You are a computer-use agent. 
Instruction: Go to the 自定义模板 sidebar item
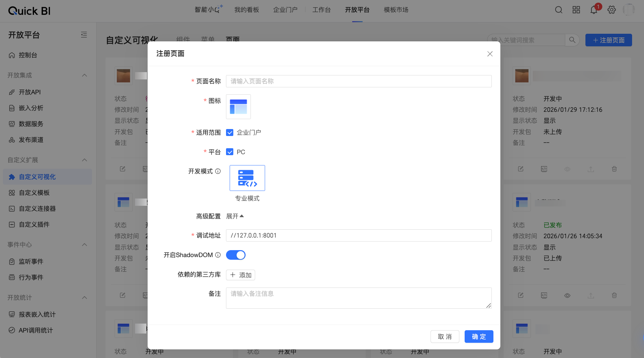tap(34, 193)
